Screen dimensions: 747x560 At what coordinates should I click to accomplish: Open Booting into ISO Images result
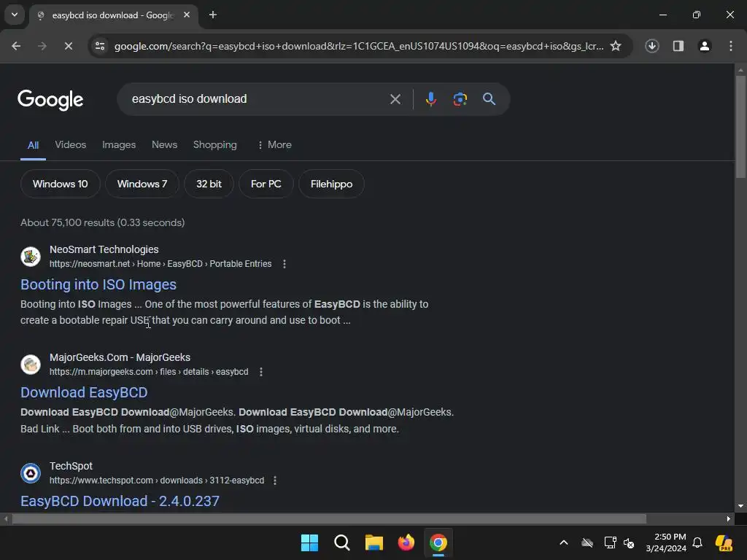click(98, 284)
